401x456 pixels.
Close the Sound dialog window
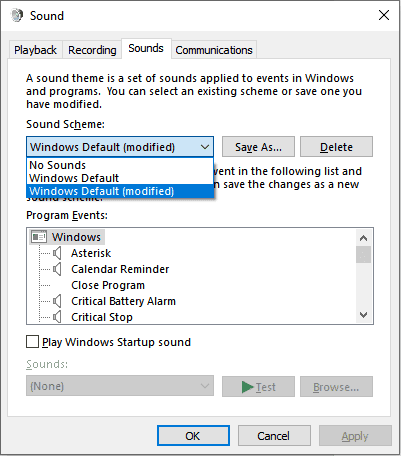point(384,15)
